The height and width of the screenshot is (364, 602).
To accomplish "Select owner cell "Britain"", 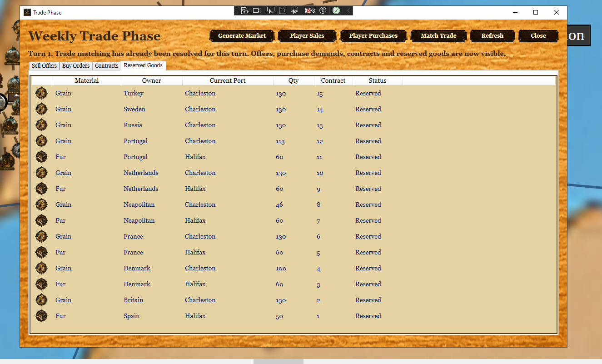I will pyautogui.click(x=133, y=300).
